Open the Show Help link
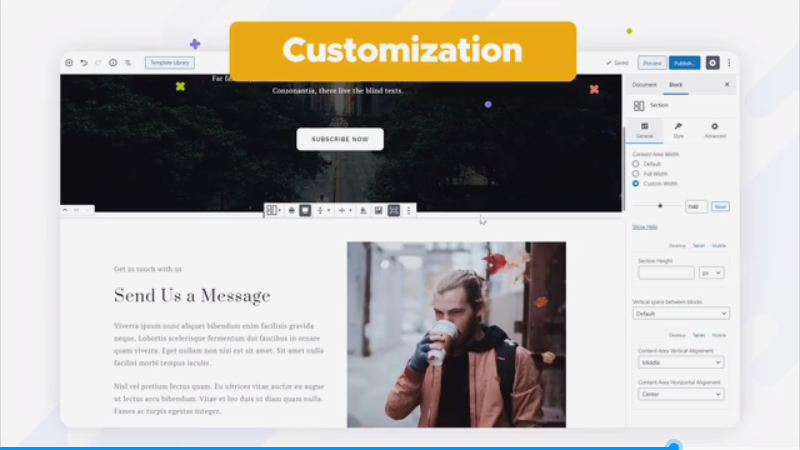800x450 pixels. pos(644,227)
